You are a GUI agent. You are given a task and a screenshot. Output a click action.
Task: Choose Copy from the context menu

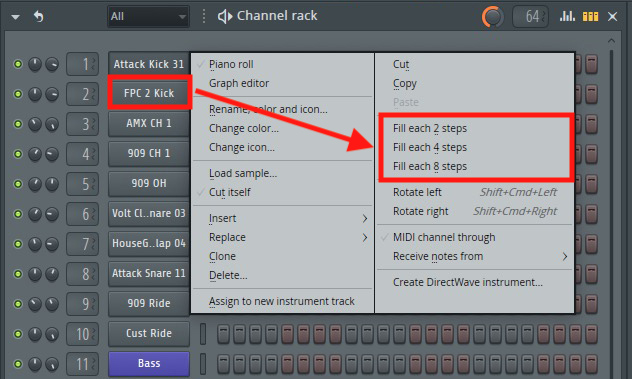pos(405,83)
